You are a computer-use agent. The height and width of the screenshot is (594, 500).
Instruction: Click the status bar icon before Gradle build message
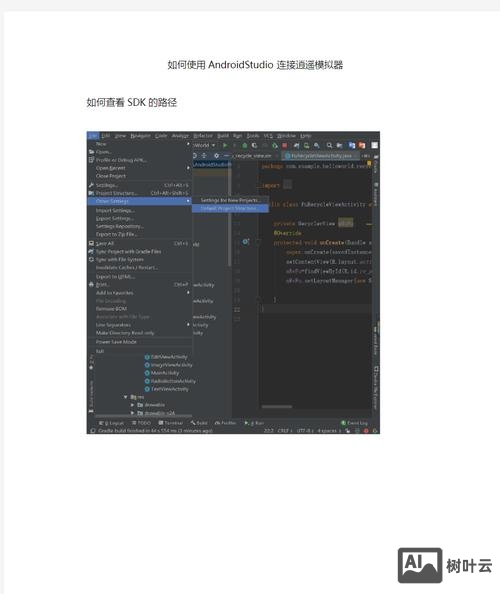[92, 431]
